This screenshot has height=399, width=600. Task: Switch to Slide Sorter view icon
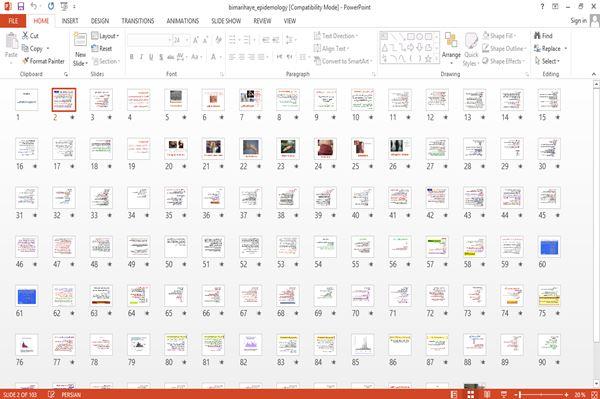point(471,394)
